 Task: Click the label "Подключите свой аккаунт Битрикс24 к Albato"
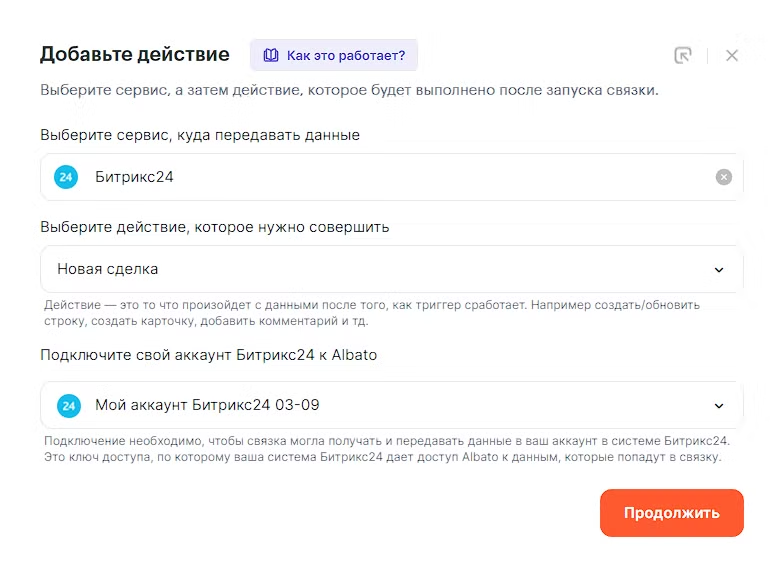(x=208, y=355)
